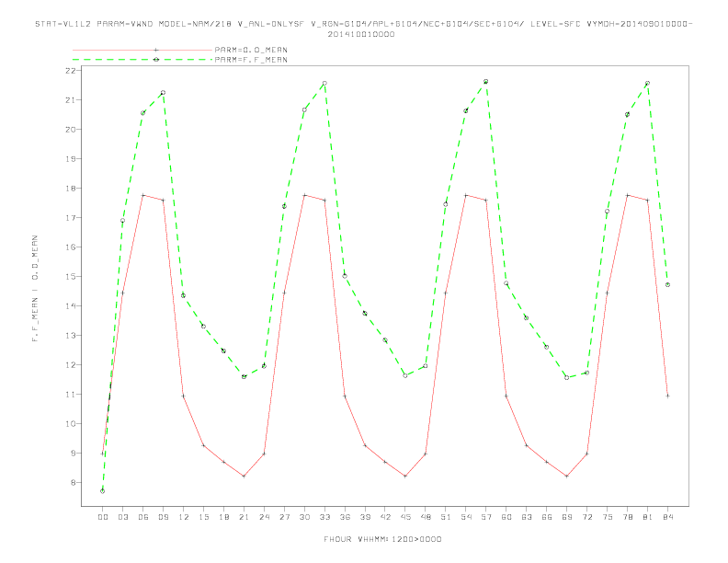The width and height of the screenshot is (728, 563).
Task: Click x-axis tick label 33
Action: pyautogui.click(x=324, y=517)
